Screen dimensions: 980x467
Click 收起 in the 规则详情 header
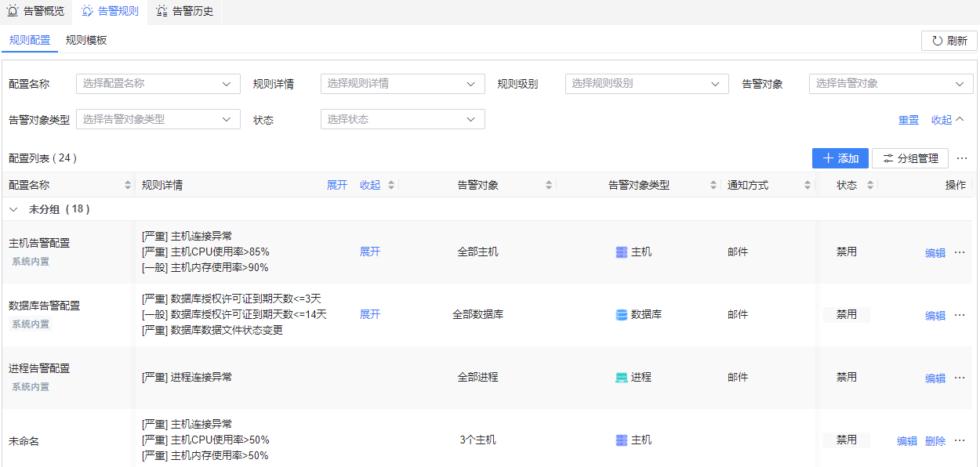point(370,186)
